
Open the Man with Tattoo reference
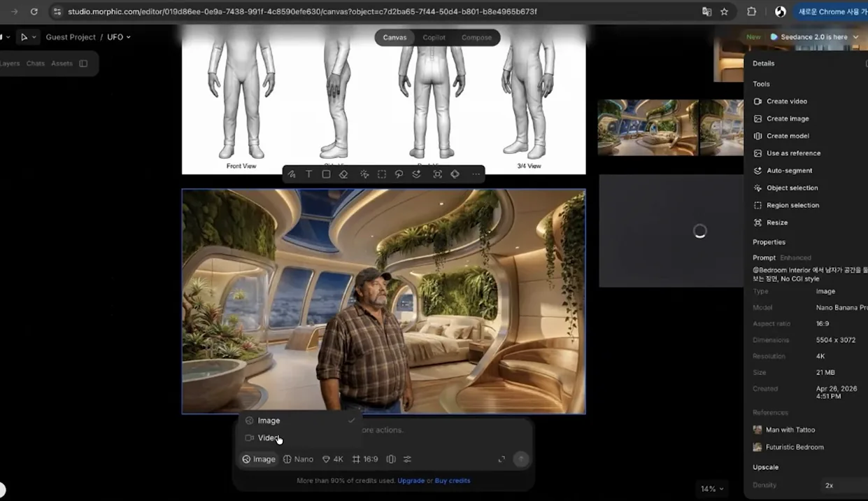click(784, 430)
